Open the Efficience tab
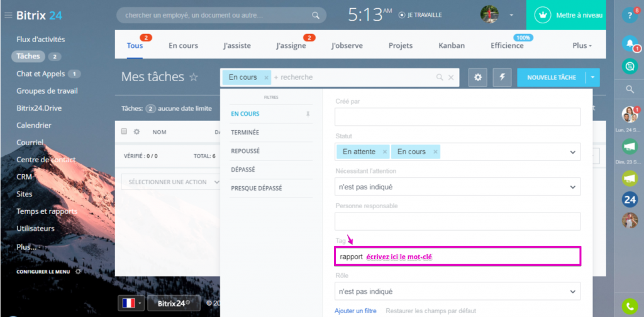 pos(507,45)
